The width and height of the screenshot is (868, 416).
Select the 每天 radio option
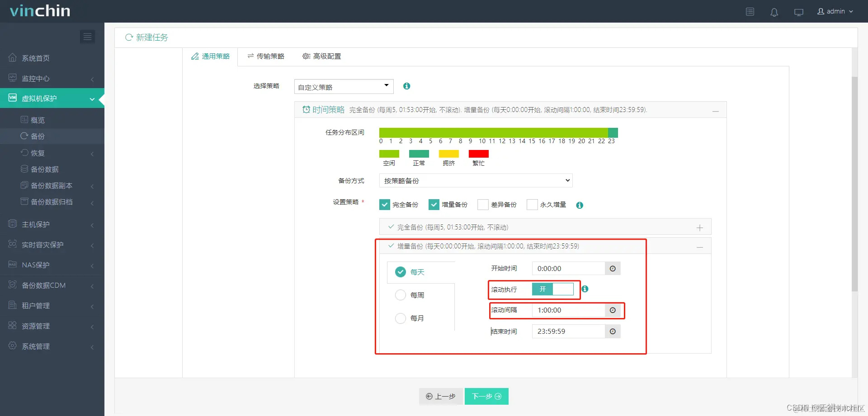tap(401, 272)
